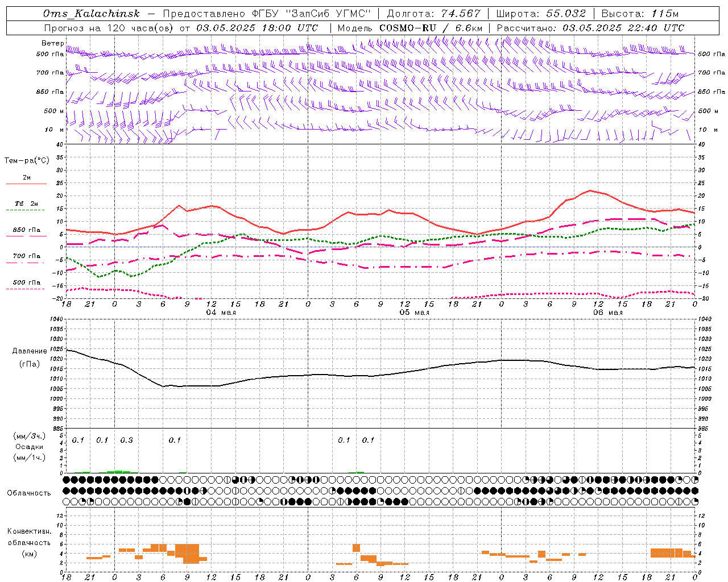Click the Давление panel label
Viewport: 728px width, 582px height.
click(30, 351)
